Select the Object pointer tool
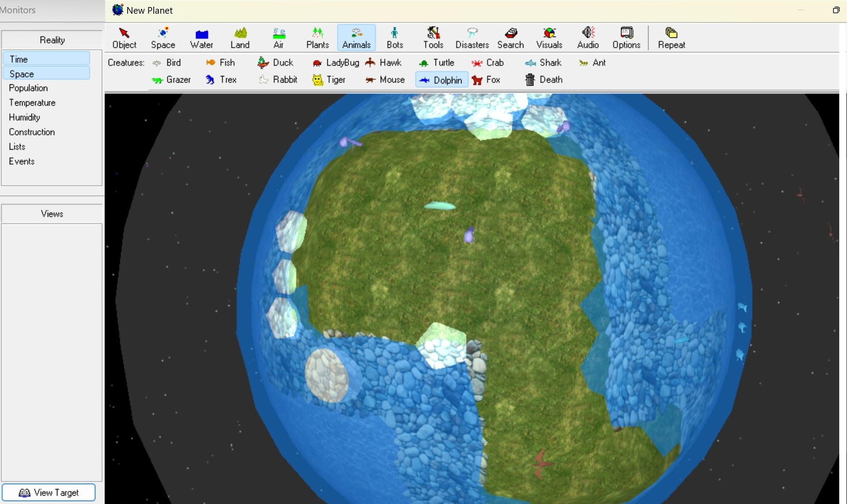 [124, 38]
